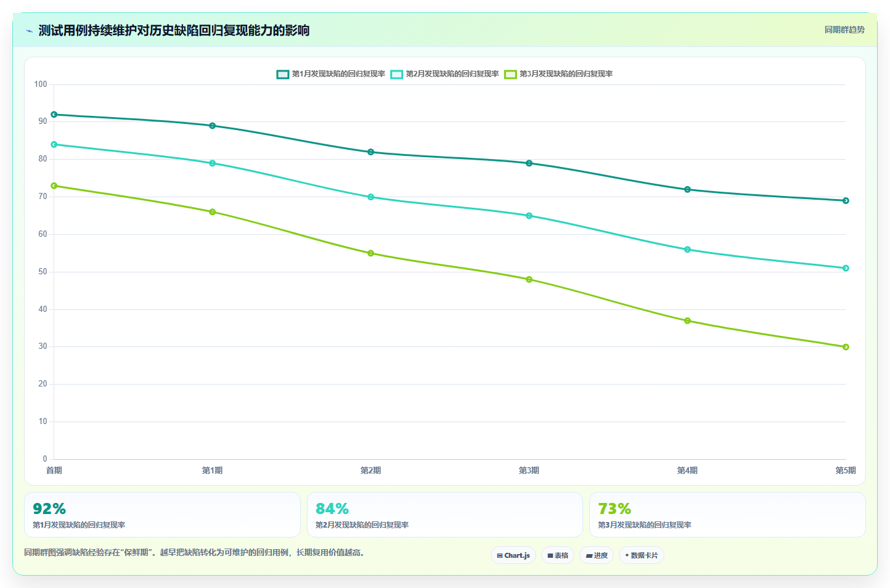Screen dimensions: 890x588
Task: Click the x-axis label 第4期
Action: pos(687,470)
